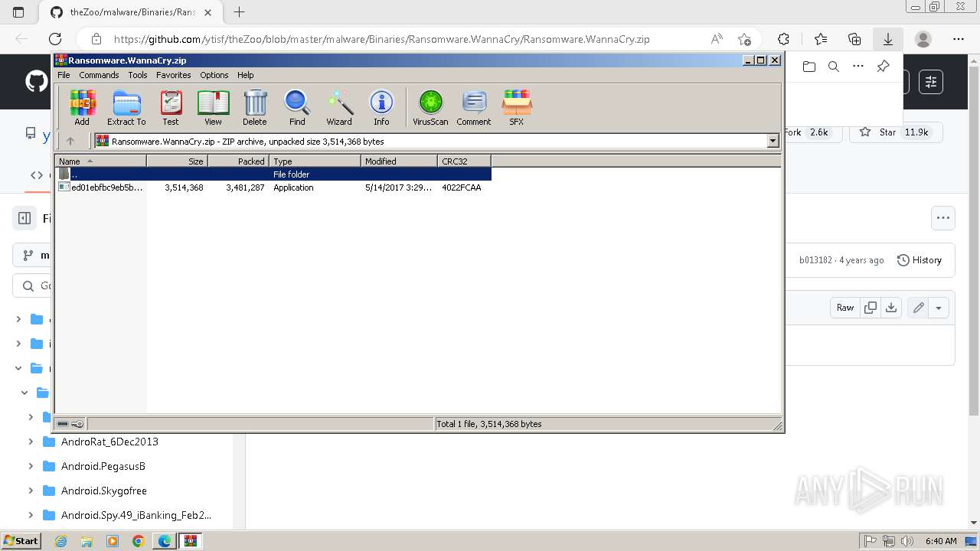Select the parent folder '..' row
The height and width of the screenshot is (551, 980).
[273, 174]
